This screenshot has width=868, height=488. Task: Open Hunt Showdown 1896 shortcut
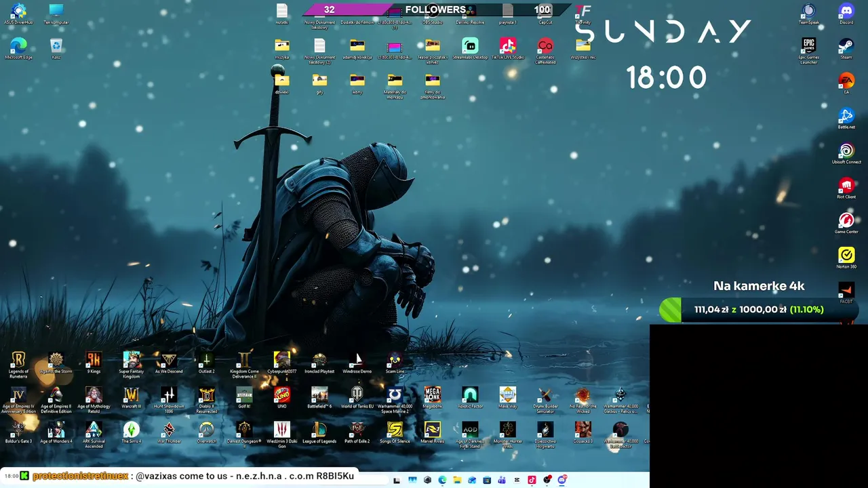point(169,399)
